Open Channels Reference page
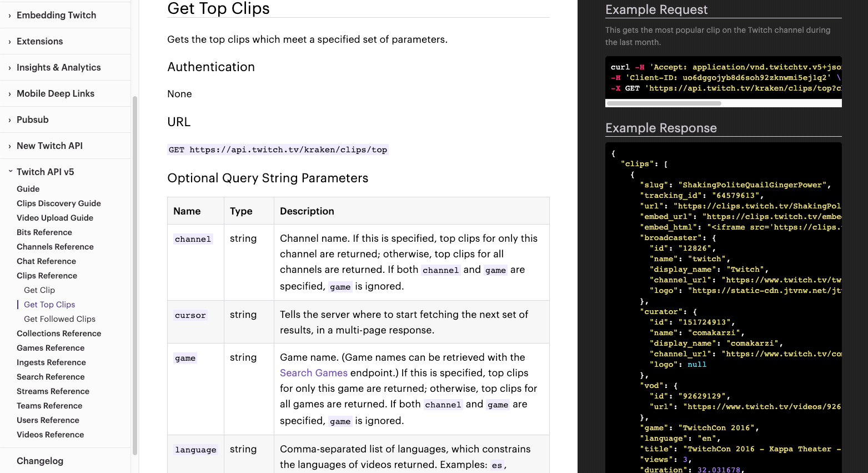Viewport: 868px width, 473px height. tap(55, 247)
